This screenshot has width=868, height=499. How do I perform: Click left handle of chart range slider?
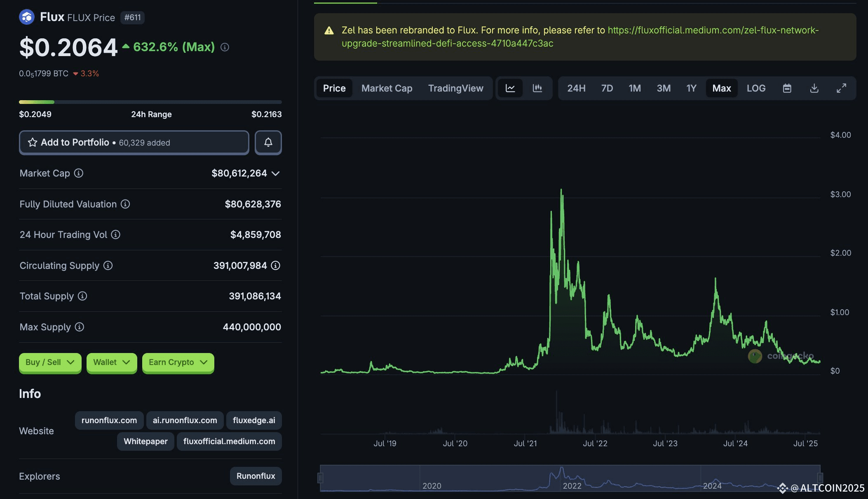pyautogui.click(x=320, y=478)
